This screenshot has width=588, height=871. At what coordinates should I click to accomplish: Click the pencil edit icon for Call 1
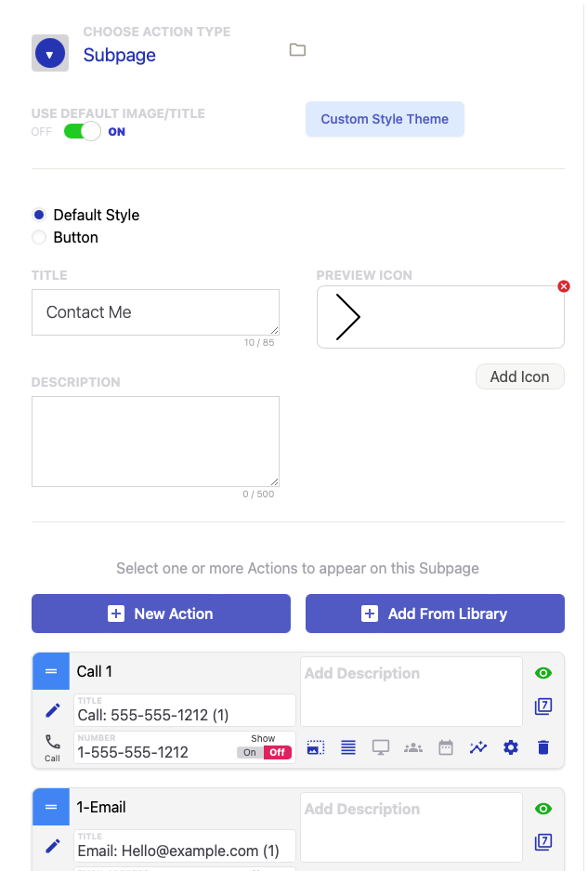click(x=53, y=710)
